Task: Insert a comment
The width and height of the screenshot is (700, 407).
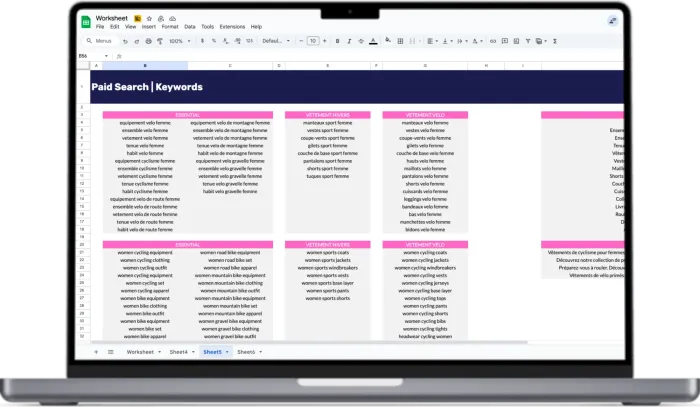Action: click(x=504, y=41)
